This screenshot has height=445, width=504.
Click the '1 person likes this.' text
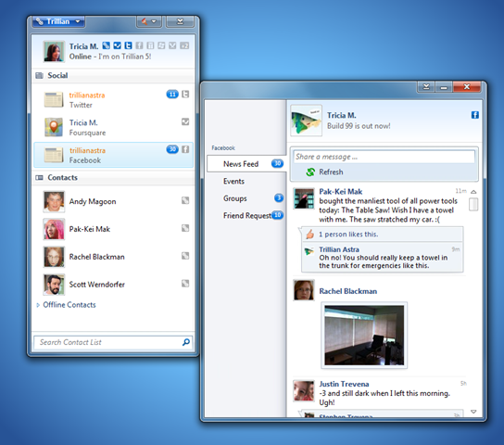348,235
